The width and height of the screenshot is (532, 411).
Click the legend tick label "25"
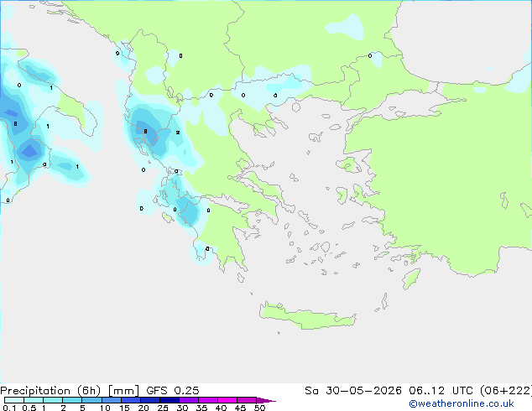tap(163, 408)
